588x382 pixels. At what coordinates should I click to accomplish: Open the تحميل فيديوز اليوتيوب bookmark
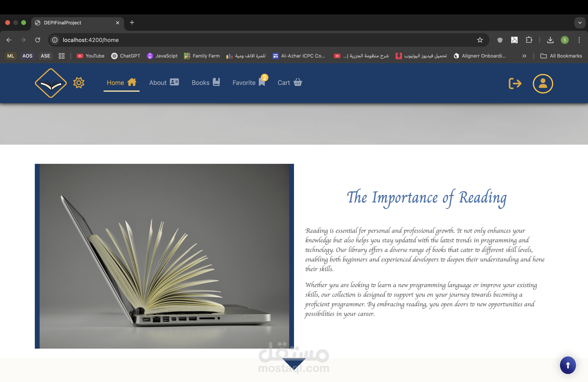point(421,56)
